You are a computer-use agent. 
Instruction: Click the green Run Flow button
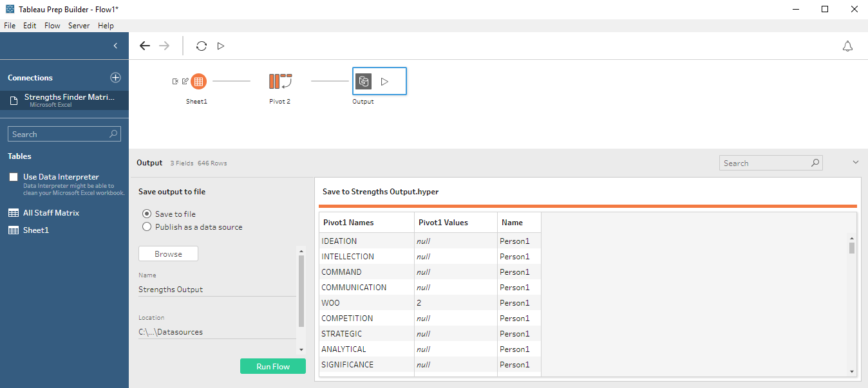click(x=273, y=366)
